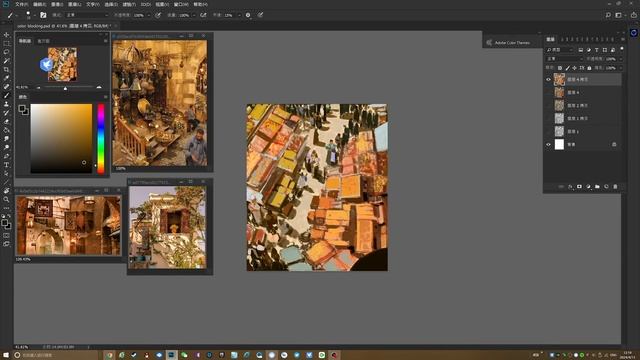Show the hidden second layer in Layers panel
640x360 pixels.
click(549, 93)
